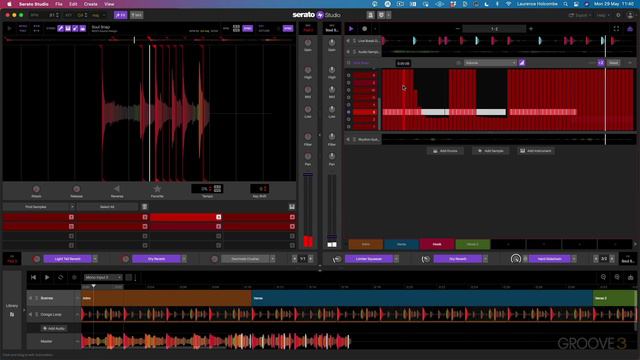Image resolution: width=640 pixels, height=360 pixels.
Task: Toggle left Dry Reverb effect power
Action: click(126, 259)
